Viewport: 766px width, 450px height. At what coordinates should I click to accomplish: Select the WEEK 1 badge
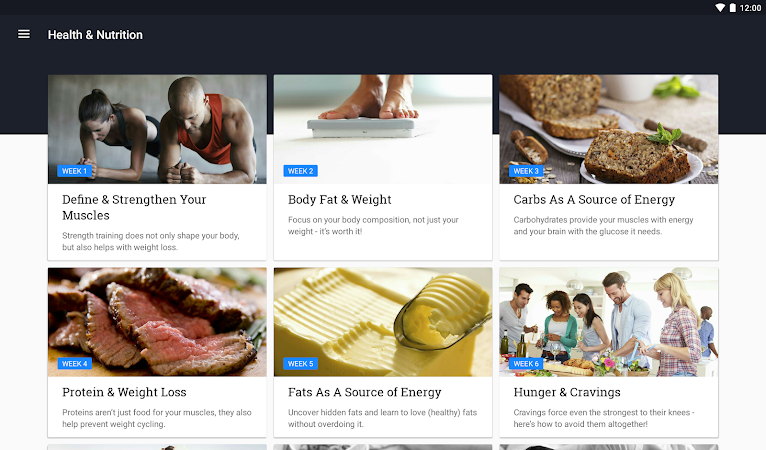pos(74,171)
